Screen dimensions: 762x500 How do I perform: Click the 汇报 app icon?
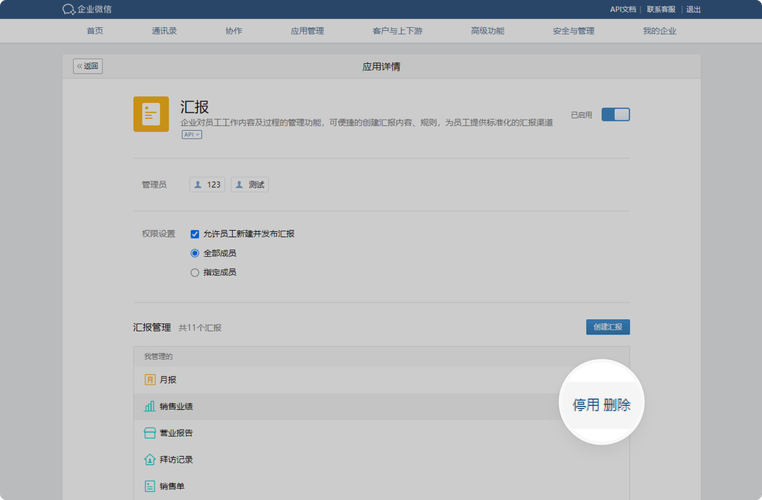click(151, 114)
